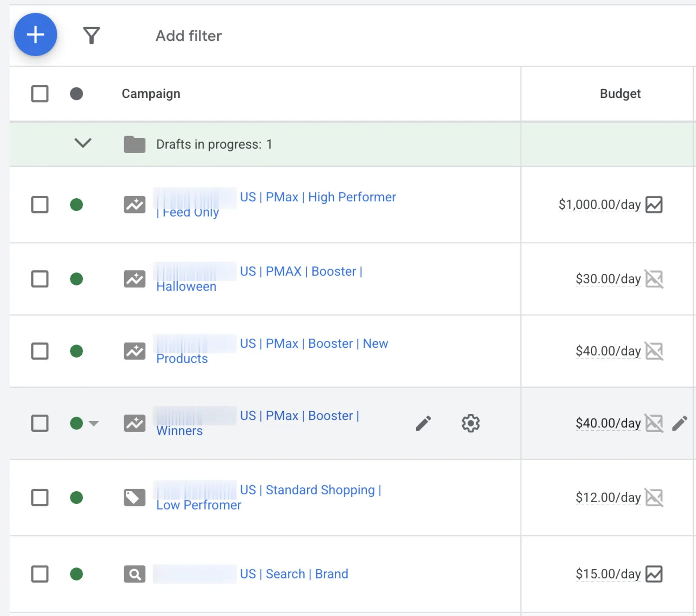
Task: Click the $15.00/day budget value
Action: [x=608, y=574]
